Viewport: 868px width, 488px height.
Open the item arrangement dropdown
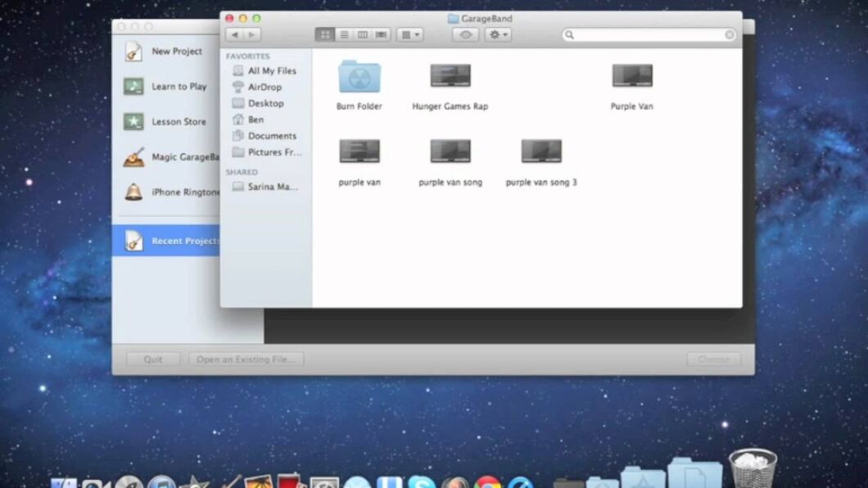pos(409,34)
